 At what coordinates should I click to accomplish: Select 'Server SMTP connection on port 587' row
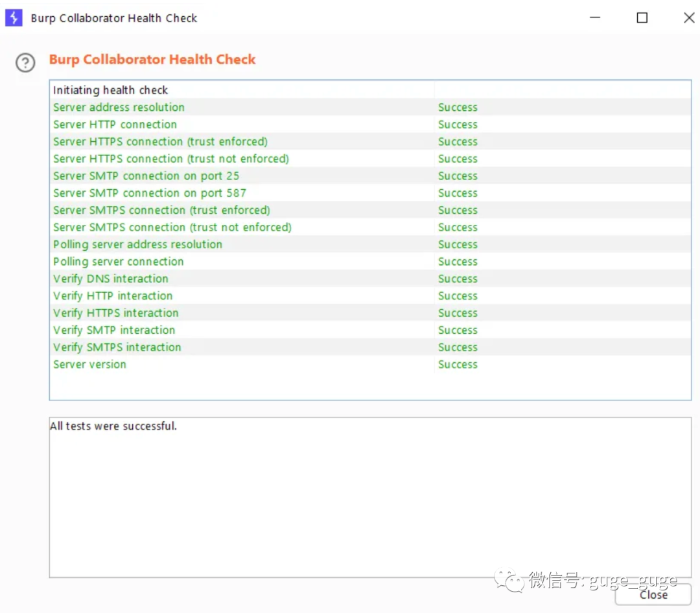pyautogui.click(x=370, y=193)
